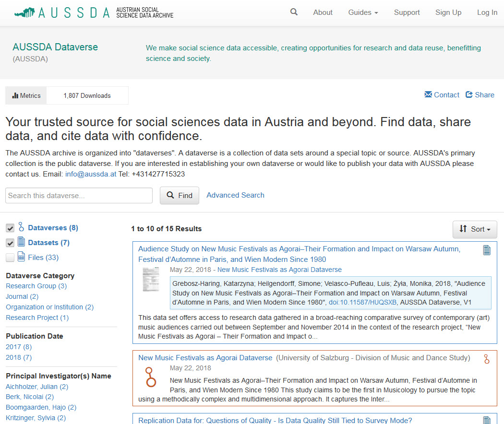
Task: Uncheck the Datasets filter checkbox
Action: (10, 243)
